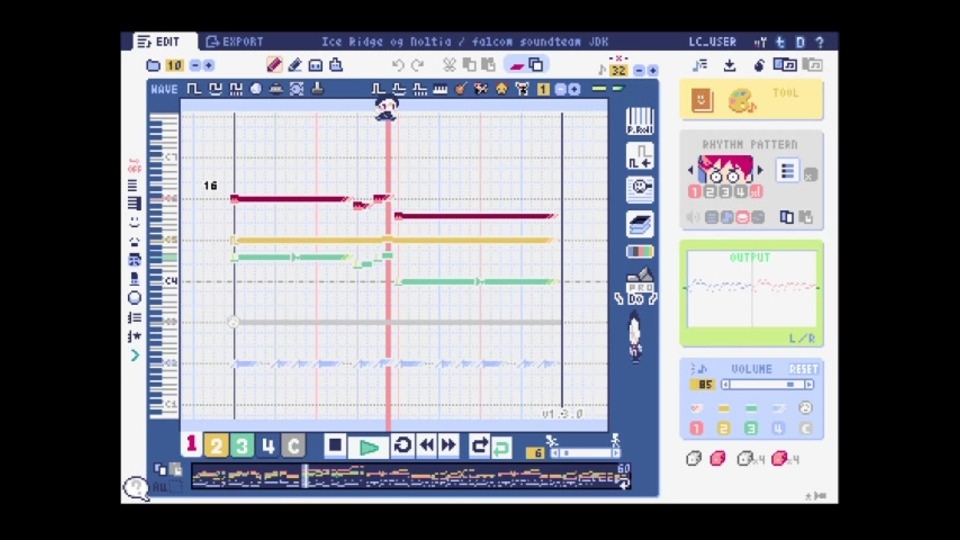Select first square wave in WAVE row
Viewport: 960px width, 540px height.
194,89
